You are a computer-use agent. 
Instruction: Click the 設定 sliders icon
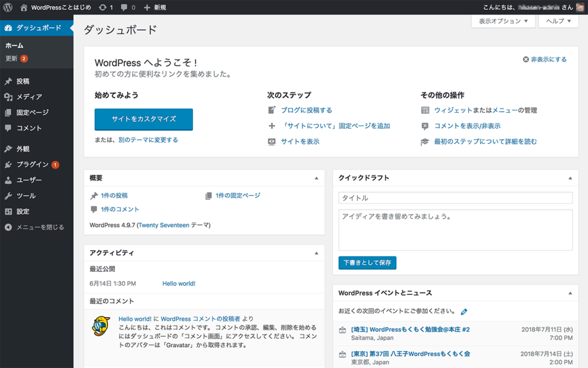8,212
